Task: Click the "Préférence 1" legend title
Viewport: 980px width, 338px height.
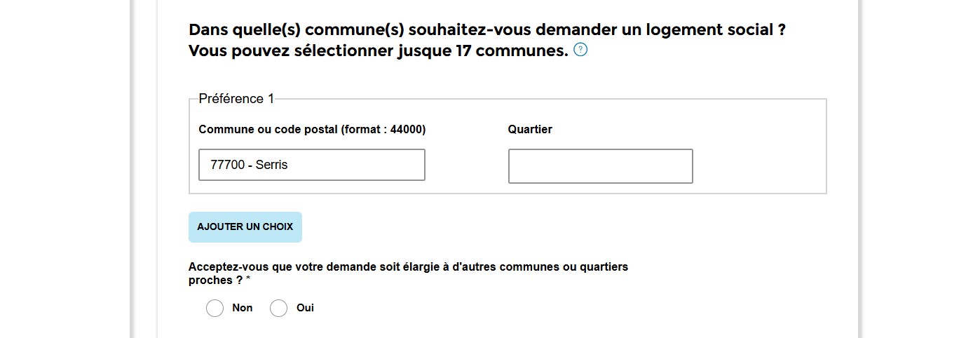Action: coord(236,99)
